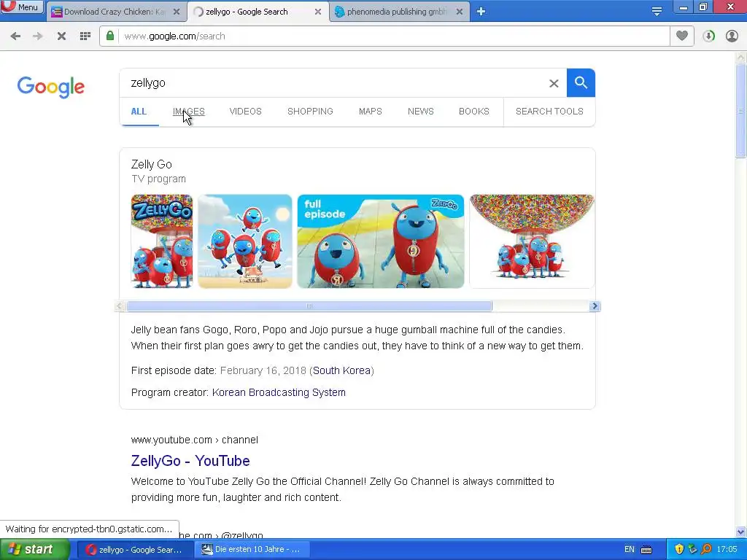Go forward with the forward arrow
The height and width of the screenshot is (560, 747).
click(38, 36)
